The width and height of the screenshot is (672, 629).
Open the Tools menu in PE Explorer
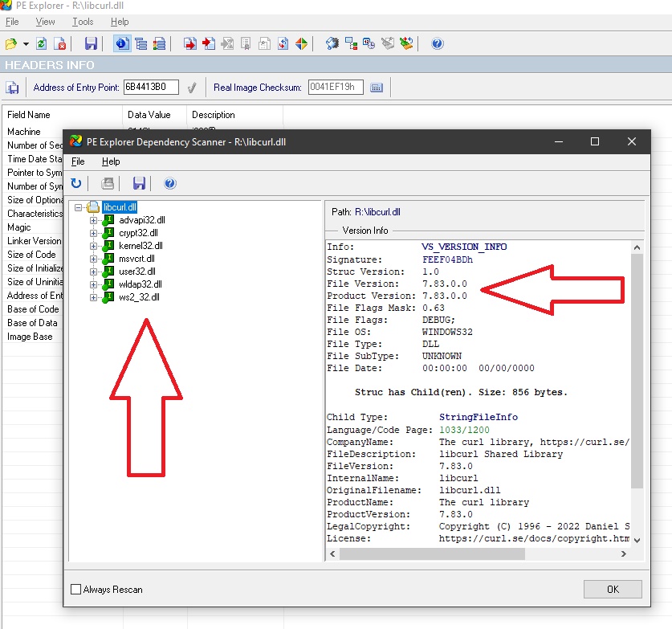click(x=83, y=22)
